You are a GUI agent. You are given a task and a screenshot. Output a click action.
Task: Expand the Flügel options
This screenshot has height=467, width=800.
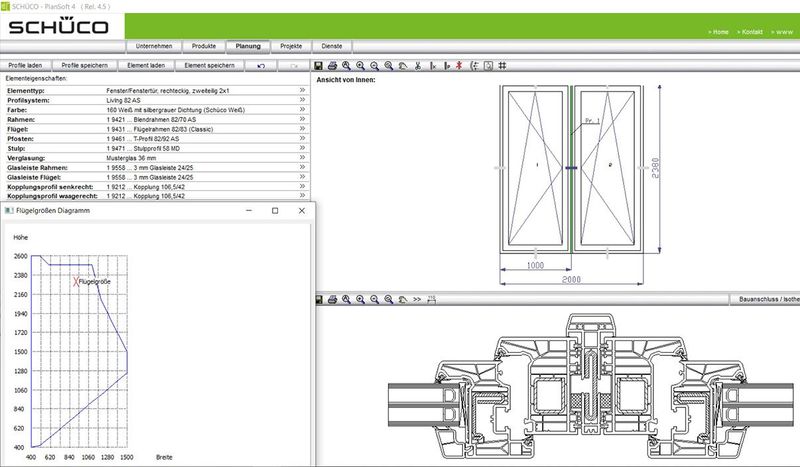(x=302, y=128)
